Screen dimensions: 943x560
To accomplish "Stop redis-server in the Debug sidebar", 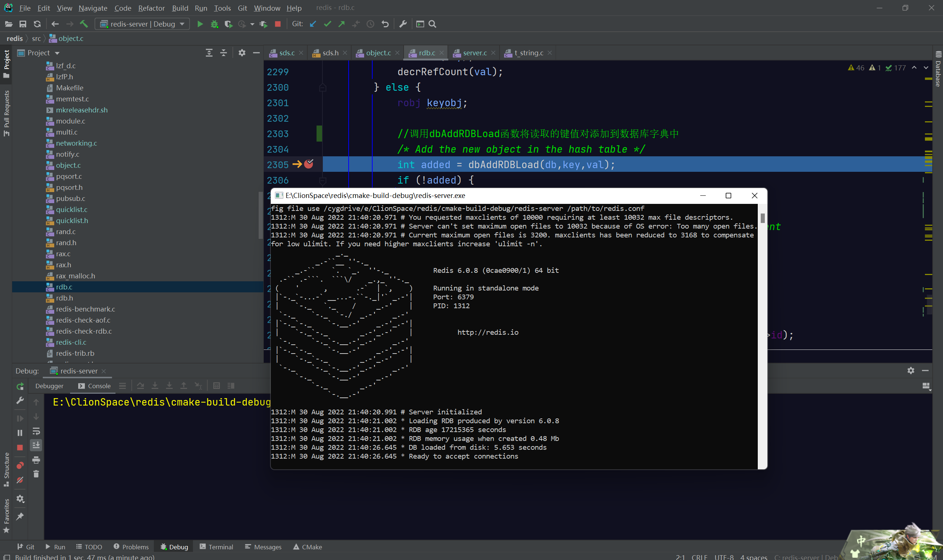I will [x=20, y=448].
